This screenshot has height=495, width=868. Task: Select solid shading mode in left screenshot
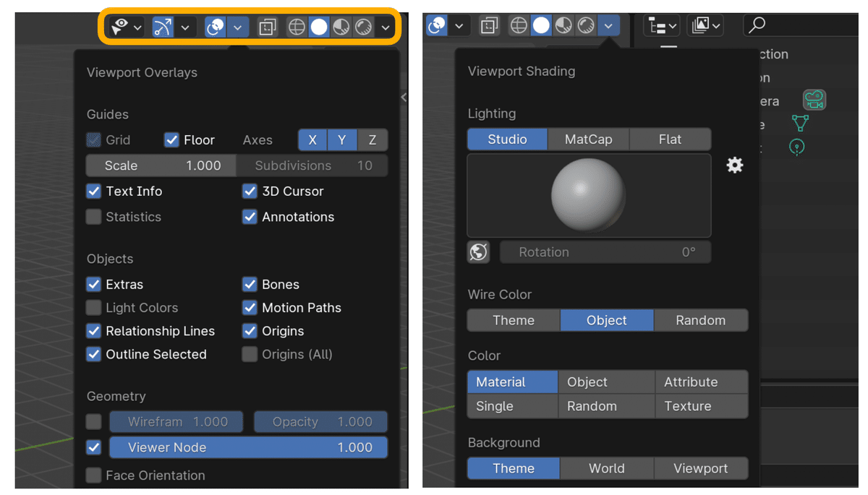coord(319,27)
